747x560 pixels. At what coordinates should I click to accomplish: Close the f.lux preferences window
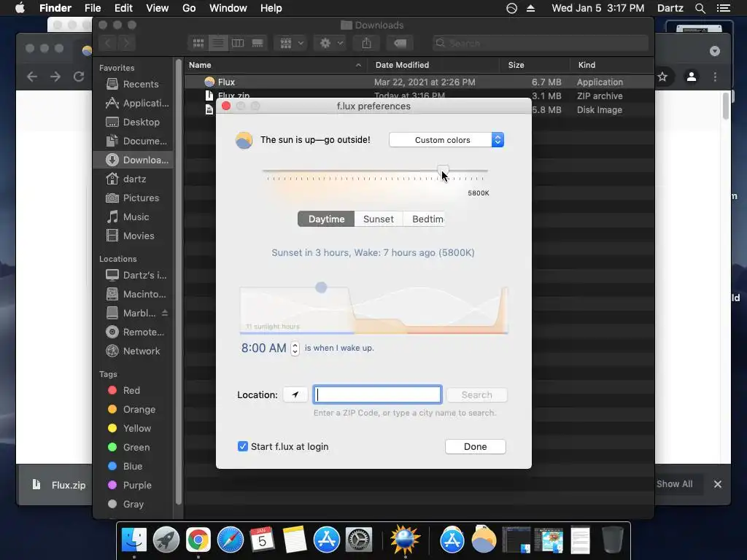226,106
